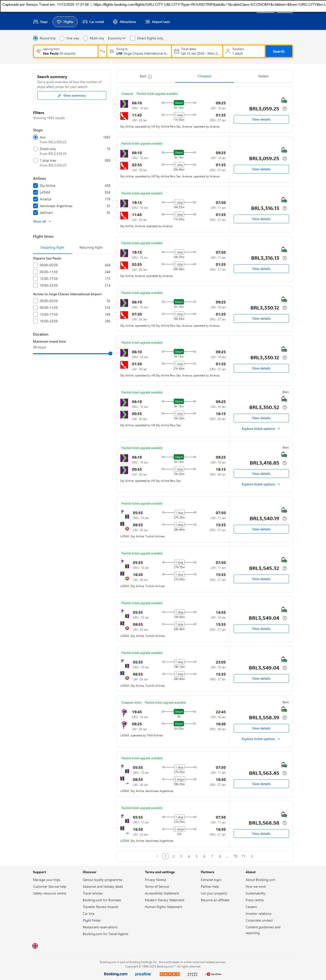Viewport: 326px width, 980px height.
Task: Click the info icon beside the Best tab
Action: point(150,76)
